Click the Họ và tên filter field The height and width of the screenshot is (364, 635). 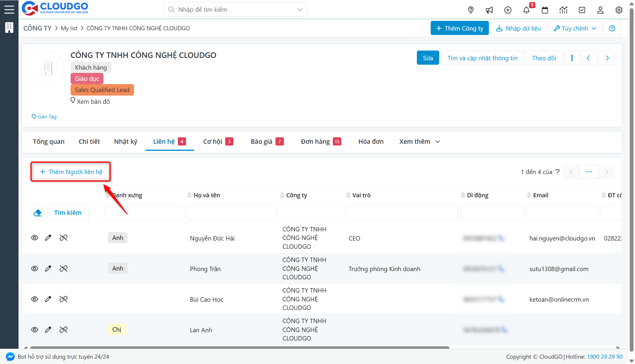coord(232,213)
